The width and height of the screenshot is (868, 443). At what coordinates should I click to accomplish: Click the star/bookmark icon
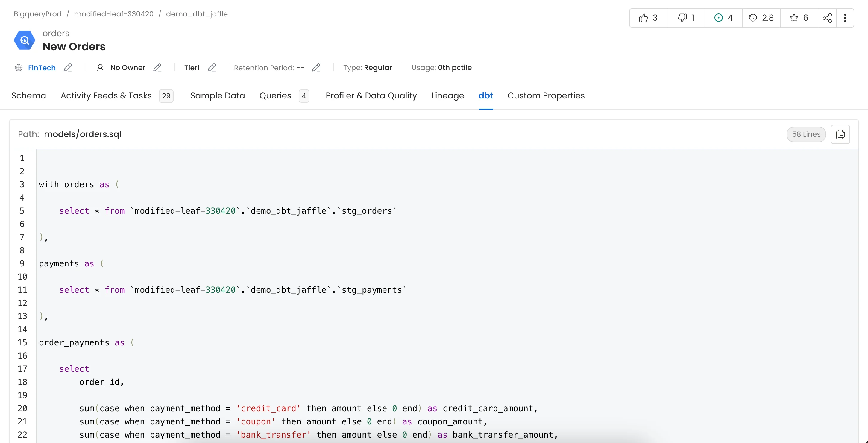[794, 17]
